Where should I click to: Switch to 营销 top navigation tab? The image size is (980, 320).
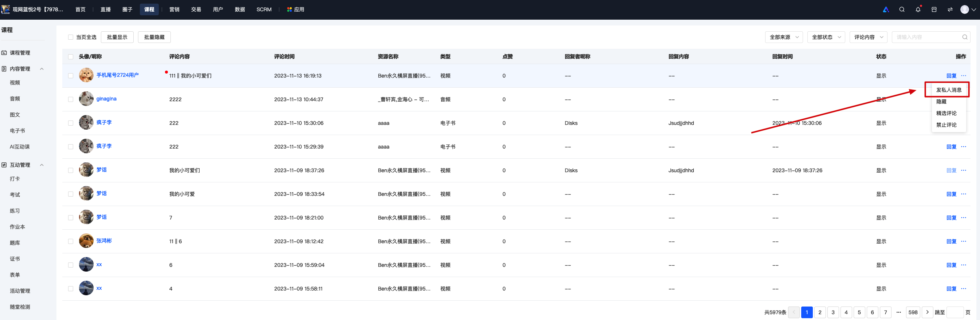[174, 9]
